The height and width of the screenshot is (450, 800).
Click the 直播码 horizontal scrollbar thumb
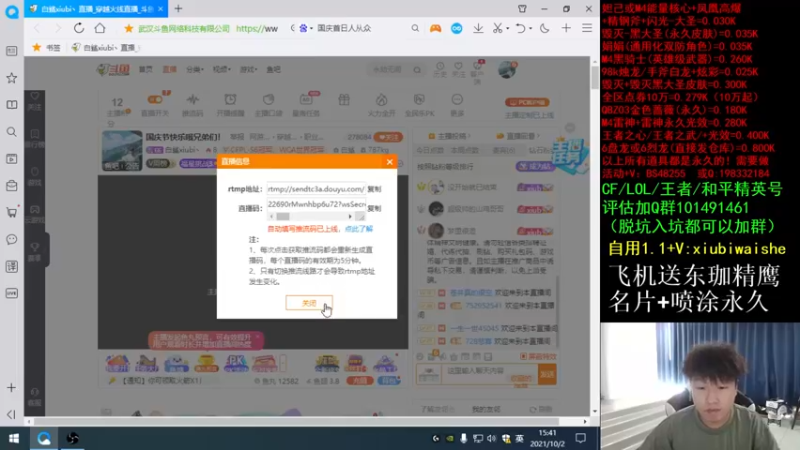tap(283, 216)
